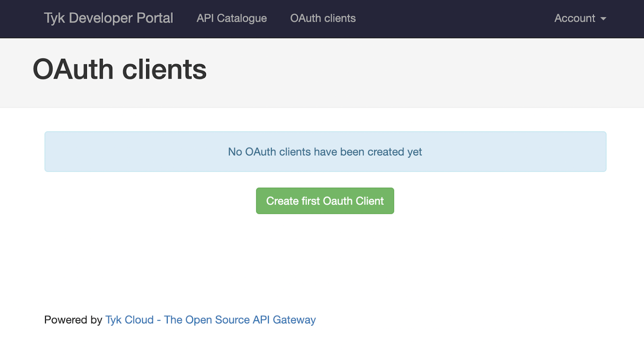Screen dimensions: 644x361
Task: Open the API Catalogue page
Action: (x=231, y=18)
